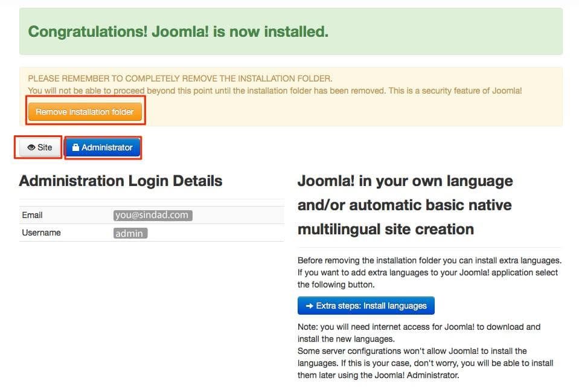Click the eye icon on Site button
Viewport: 579px width, 392px height.
click(31, 147)
